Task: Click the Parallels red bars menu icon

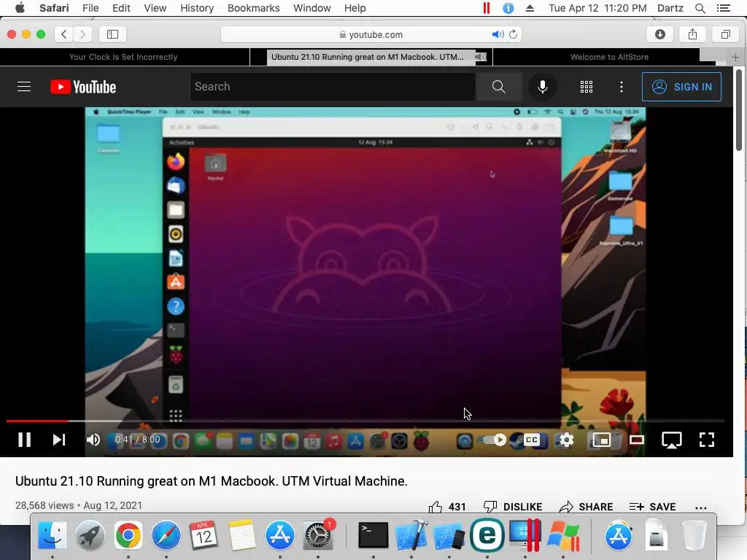Action: coord(487,8)
